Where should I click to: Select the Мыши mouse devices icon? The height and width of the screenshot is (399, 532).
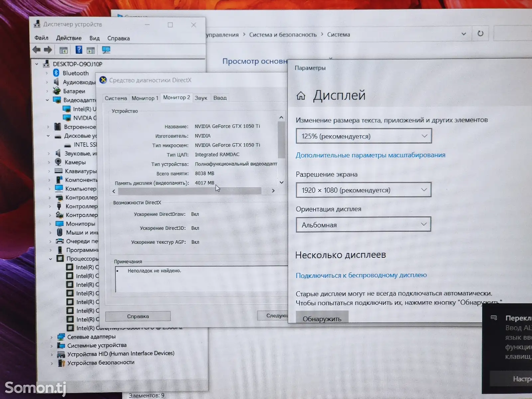pos(60,232)
